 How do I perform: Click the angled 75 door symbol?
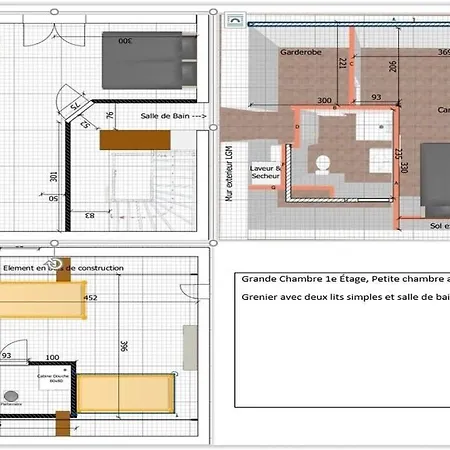73,102
